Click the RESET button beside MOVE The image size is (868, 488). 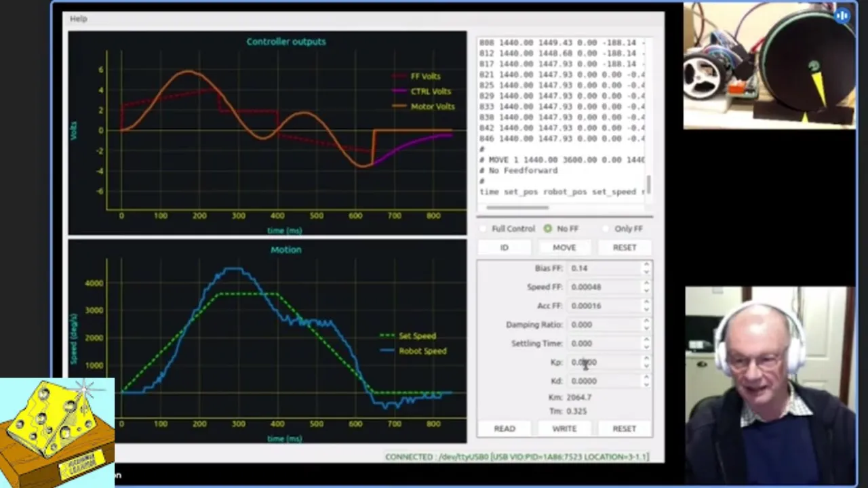coord(625,247)
